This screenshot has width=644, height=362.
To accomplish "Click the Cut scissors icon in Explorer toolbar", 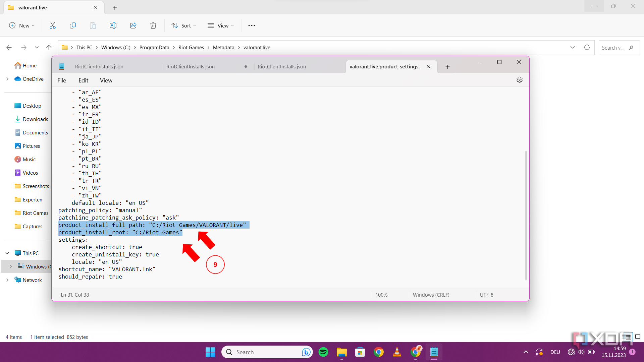I will 53,25.
